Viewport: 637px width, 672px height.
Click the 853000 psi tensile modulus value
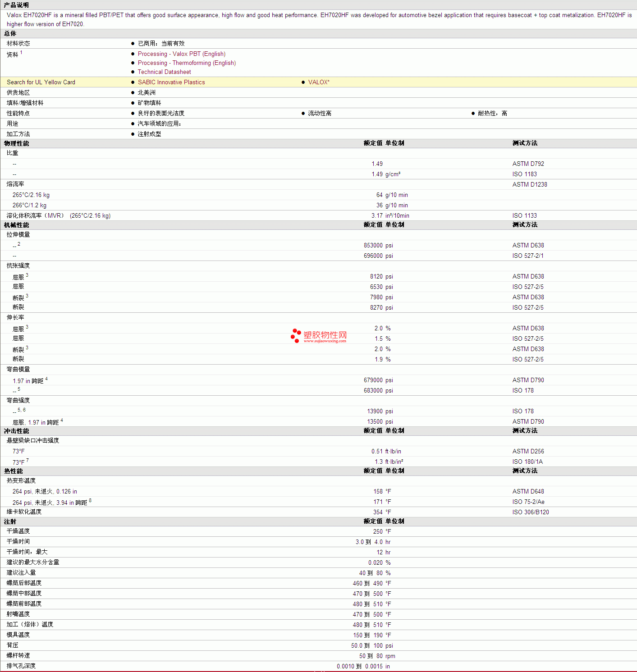(x=378, y=245)
